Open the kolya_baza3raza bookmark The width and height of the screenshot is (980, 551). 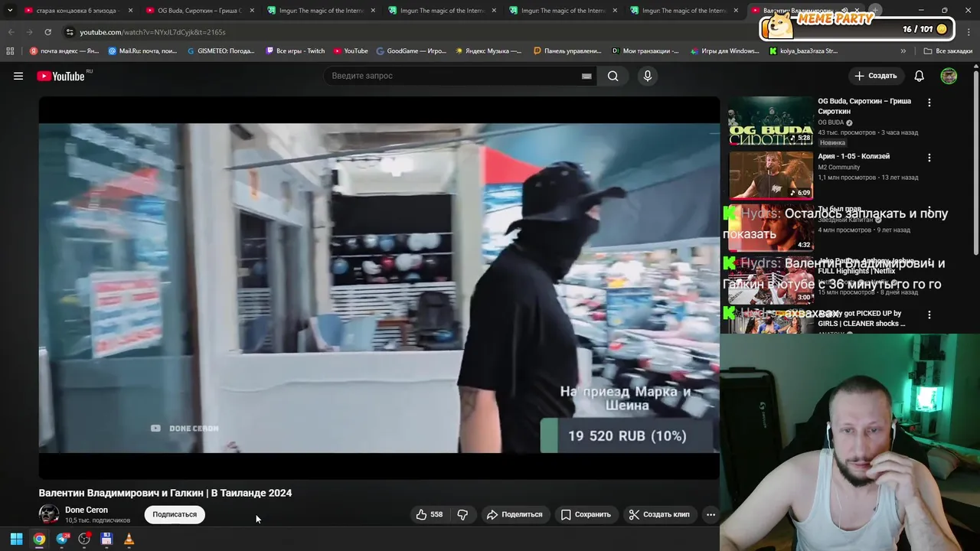pyautogui.click(x=802, y=51)
